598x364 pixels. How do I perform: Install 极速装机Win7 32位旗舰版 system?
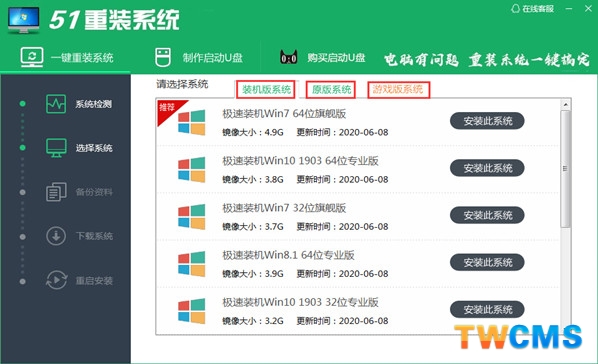point(487,215)
